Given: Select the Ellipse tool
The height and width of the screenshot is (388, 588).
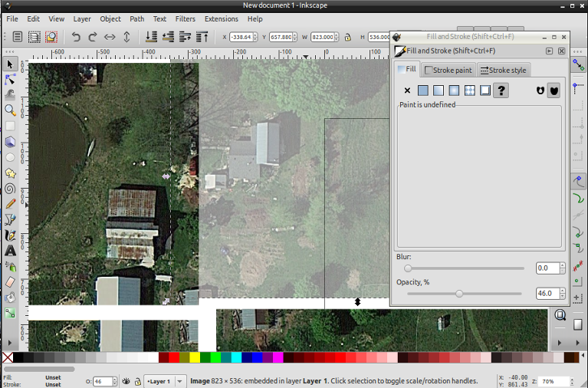Looking at the screenshot, I should point(10,157).
